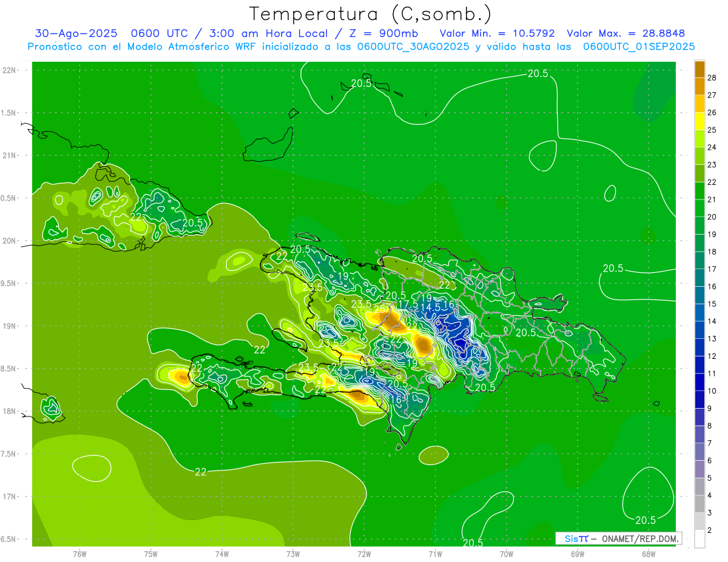Click the color scale segment between 20 and 21
The width and height of the screenshot is (728, 562).
tap(699, 208)
